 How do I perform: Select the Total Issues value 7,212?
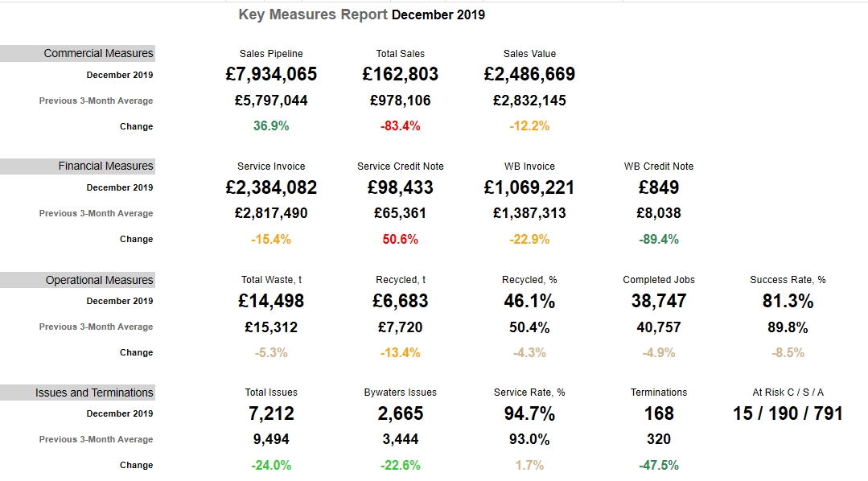[x=271, y=413]
